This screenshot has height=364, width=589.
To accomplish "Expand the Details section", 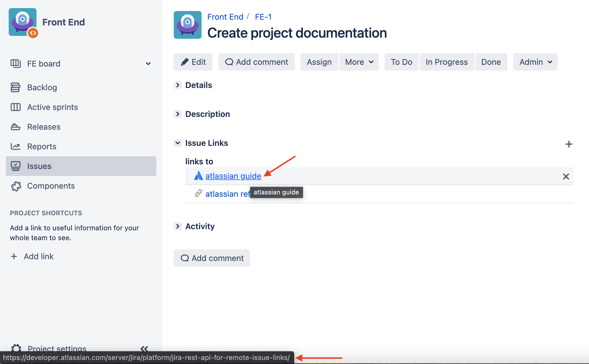I will point(178,85).
